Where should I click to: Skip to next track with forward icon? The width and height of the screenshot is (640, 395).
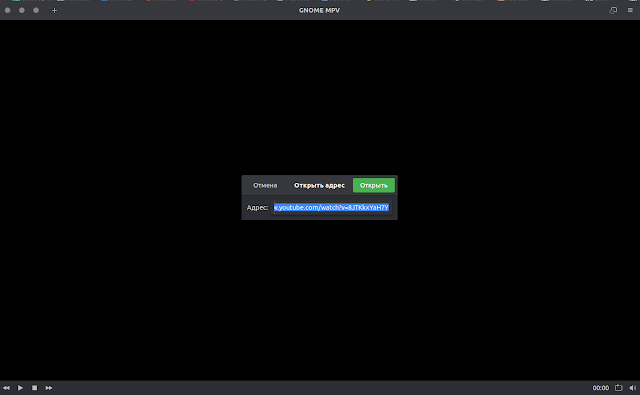pyautogui.click(x=49, y=388)
